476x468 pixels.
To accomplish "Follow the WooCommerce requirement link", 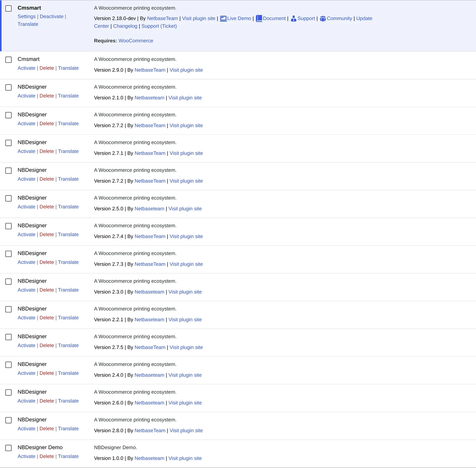I will [x=136, y=41].
